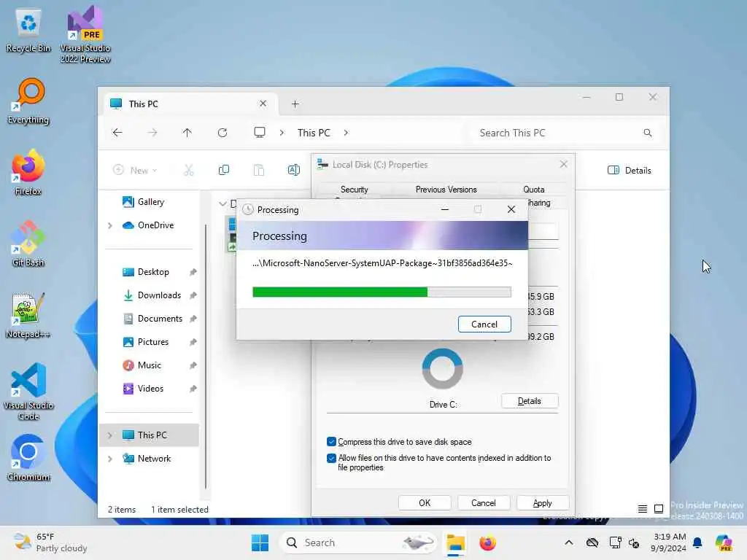Go forward in File Explorer

point(152,133)
